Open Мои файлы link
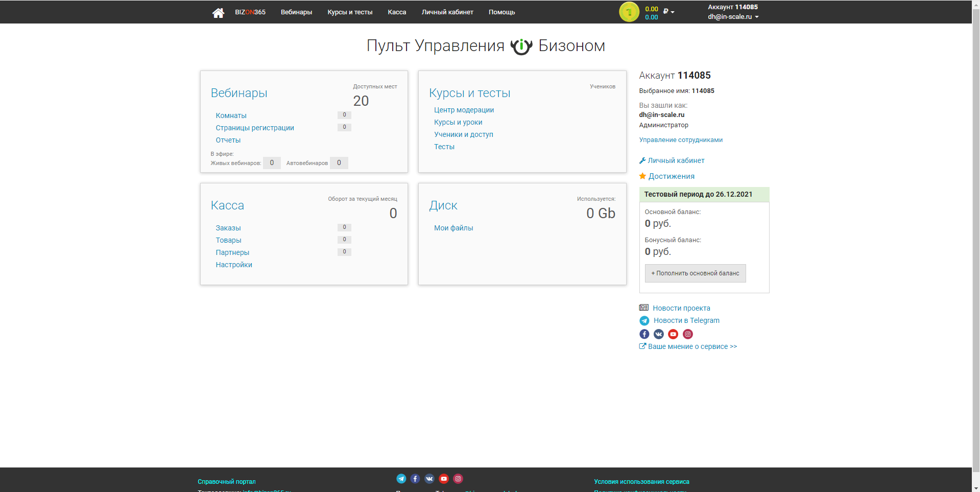Image resolution: width=980 pixels, height=492 pixels. 453,228
